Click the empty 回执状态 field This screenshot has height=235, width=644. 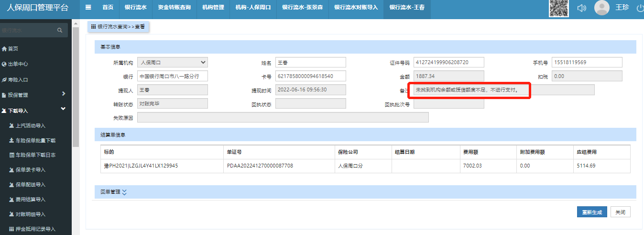[x=310, y=103]
